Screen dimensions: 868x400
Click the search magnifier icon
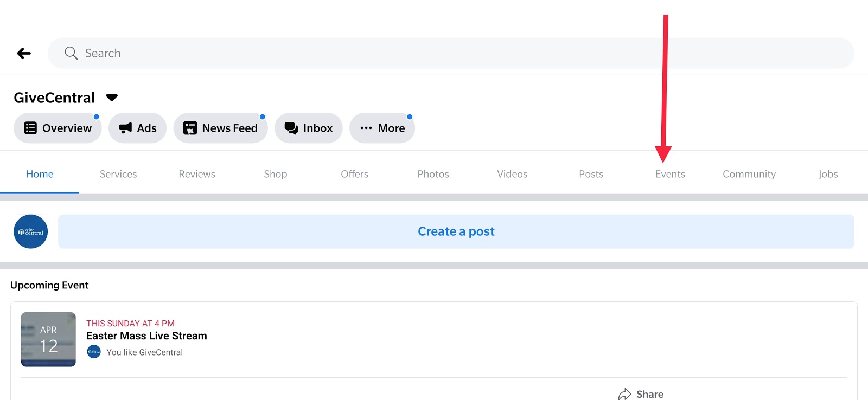point(71,53)
